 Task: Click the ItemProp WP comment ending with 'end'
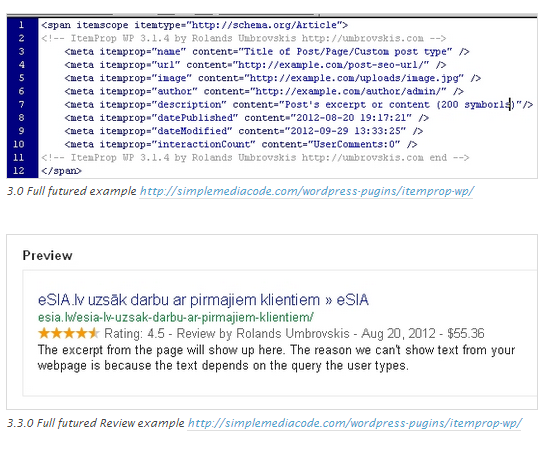(x=255, y=158)
